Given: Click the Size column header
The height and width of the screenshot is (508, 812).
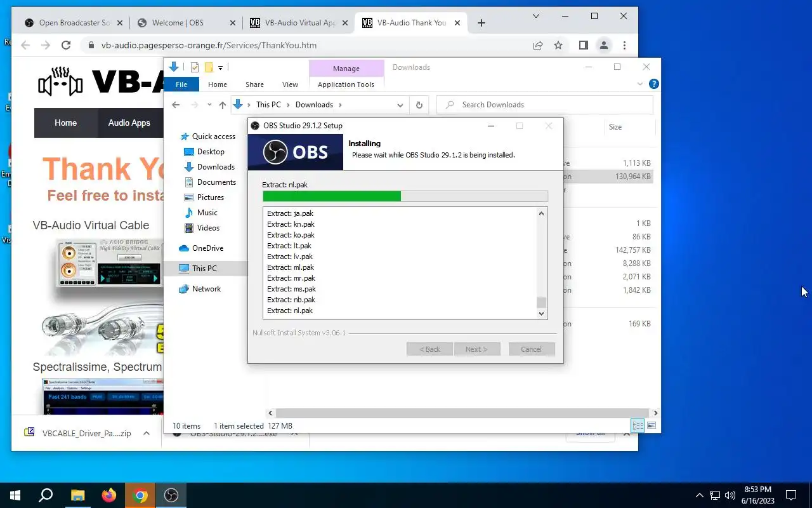Looking at the screenshot, I should (x=615, y=127).
